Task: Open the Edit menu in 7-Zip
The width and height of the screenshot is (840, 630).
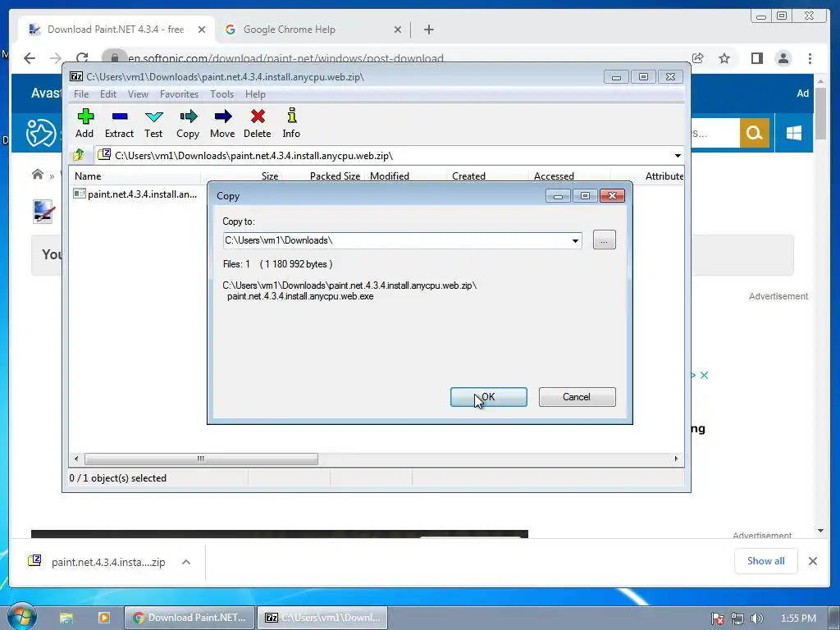Action: point(108,94)
